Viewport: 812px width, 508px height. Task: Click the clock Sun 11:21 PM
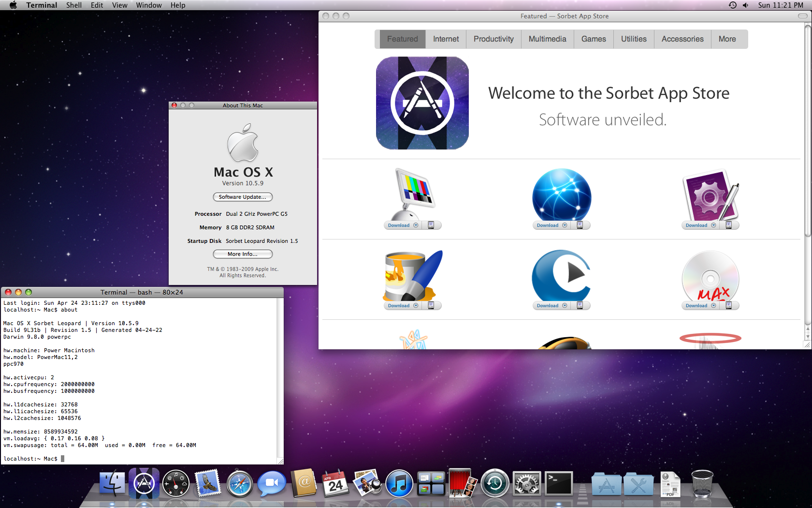tap(781, 5)
